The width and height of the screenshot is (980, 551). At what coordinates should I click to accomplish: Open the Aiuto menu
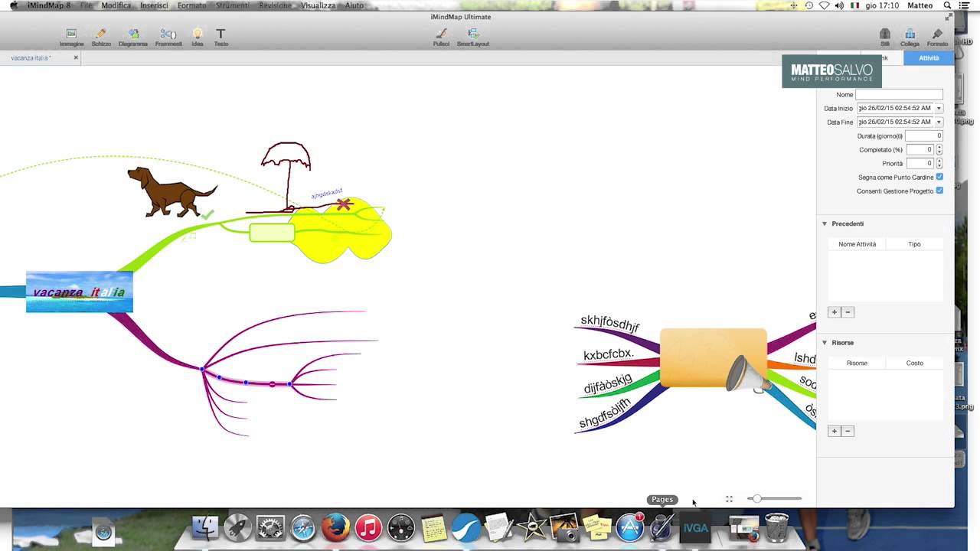354,5
